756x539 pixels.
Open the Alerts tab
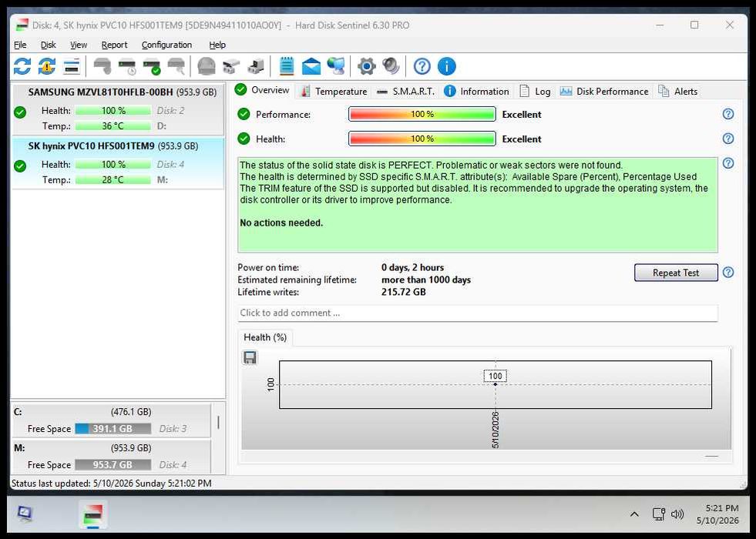[x=678, y=92]
